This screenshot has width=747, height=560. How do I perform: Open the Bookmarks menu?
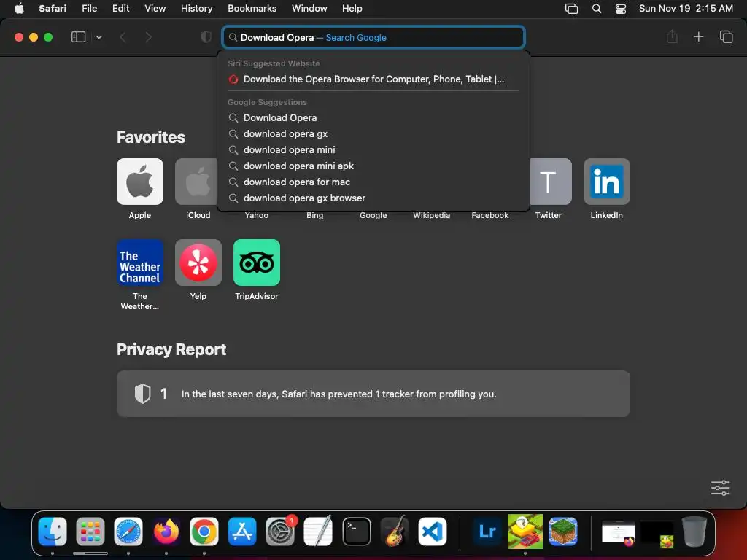[252, 8]
